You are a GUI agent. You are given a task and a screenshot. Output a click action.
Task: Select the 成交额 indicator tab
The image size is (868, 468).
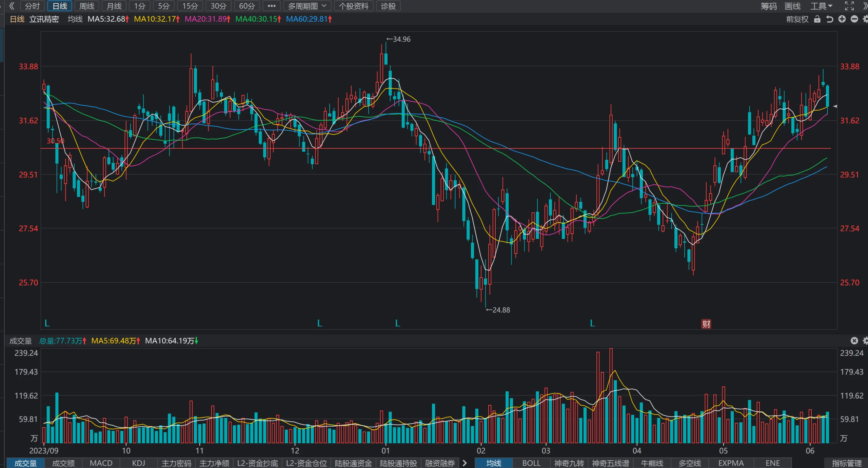click(x=63, y=463)
